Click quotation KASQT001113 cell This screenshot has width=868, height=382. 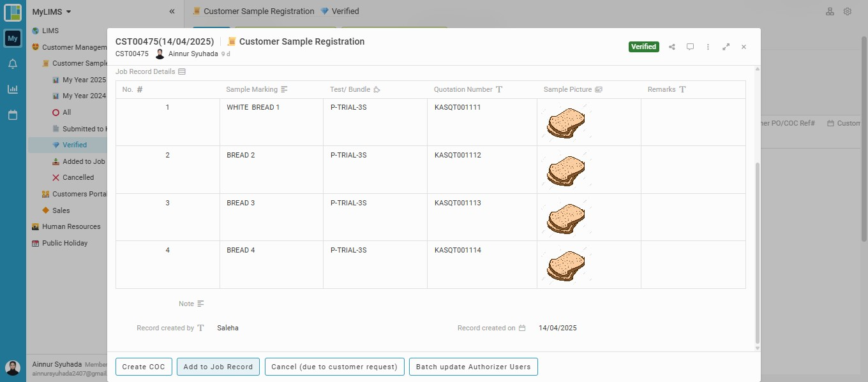click(x=482, y=217)
